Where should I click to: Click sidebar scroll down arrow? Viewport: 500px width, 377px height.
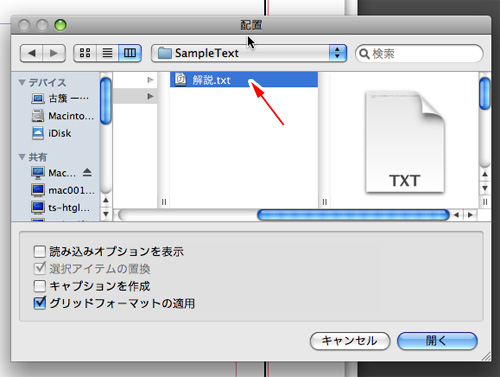[x=106, y=214]
